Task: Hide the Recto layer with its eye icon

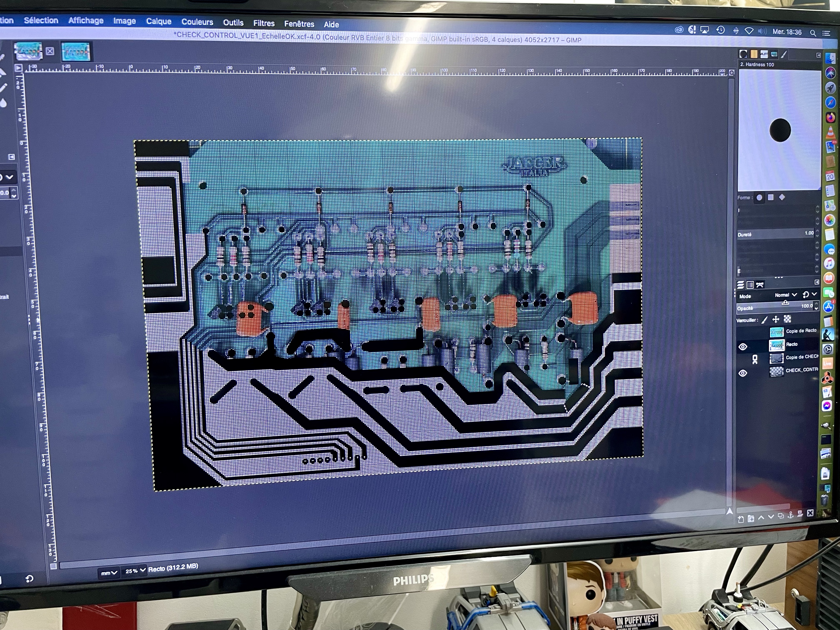Action: click(743, 347)
